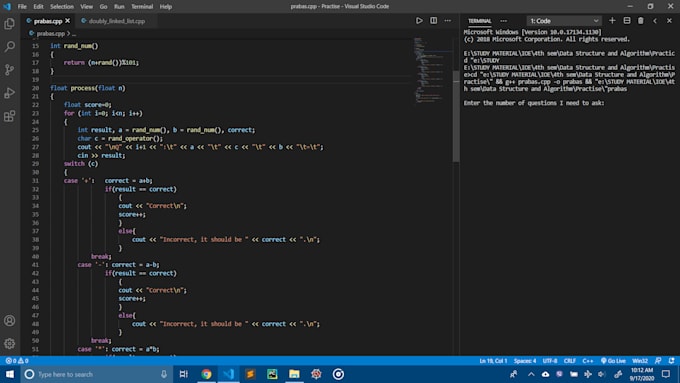Image resolution: width=680 pixels, height=383 pixels.
Task: Open notifications bell in status bar
Action: [x=671, y=361]
